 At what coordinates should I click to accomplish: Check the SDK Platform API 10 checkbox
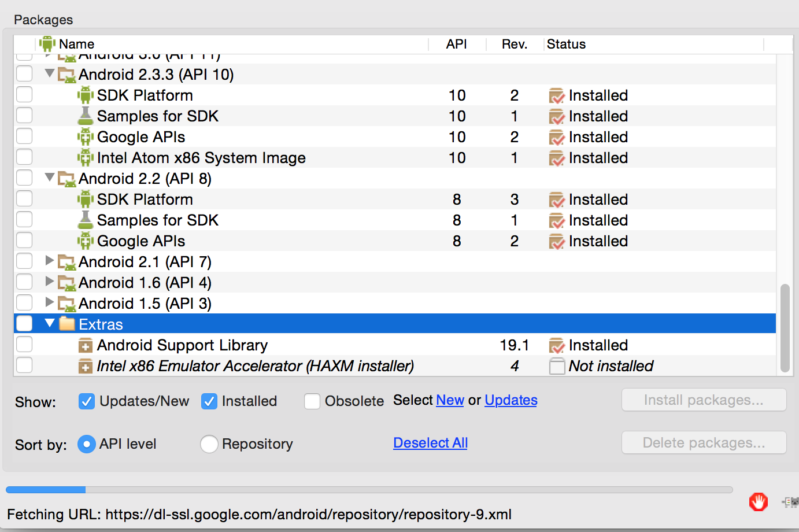[x=24, y=95]
